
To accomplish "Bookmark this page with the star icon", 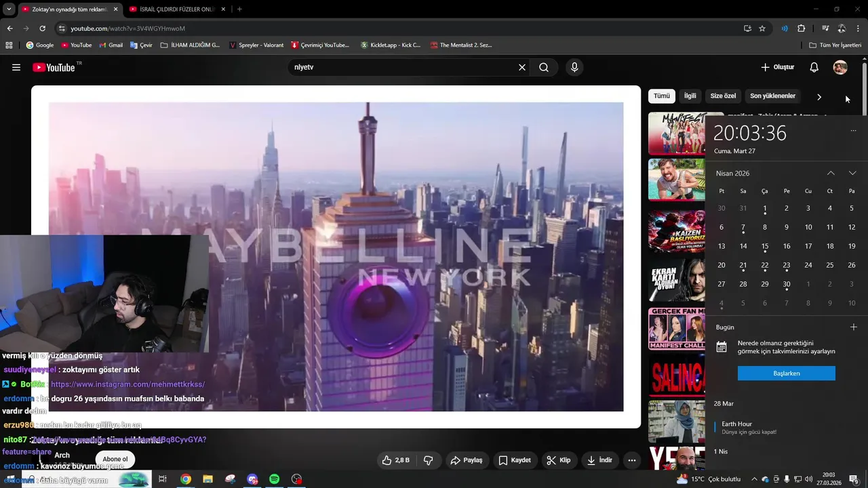I will 762,28.
